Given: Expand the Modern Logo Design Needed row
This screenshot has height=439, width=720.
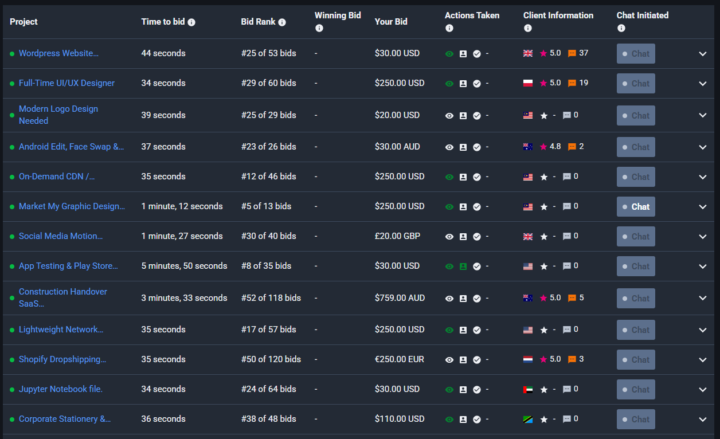Looking at the screenshot, I should point(703,115).
